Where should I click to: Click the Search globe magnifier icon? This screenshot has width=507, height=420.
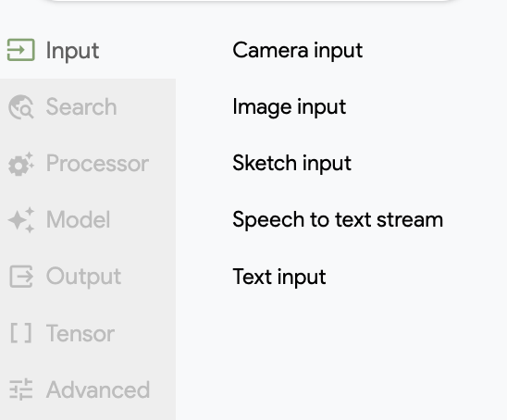[21, 107]
